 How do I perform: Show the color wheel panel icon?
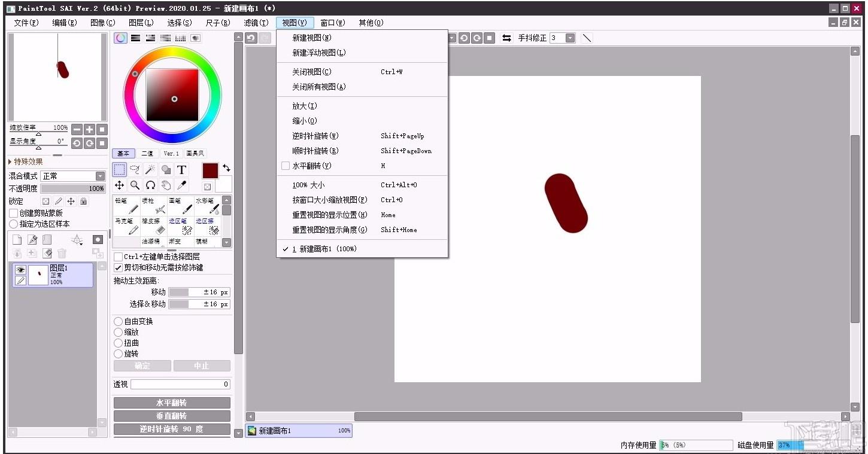point(121,38)
